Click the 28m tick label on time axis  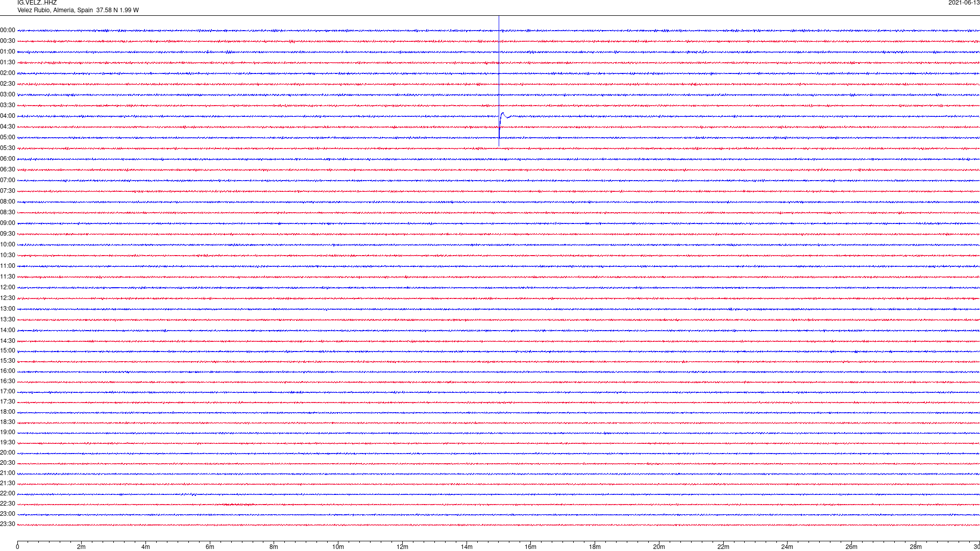(x=916, y=547)
